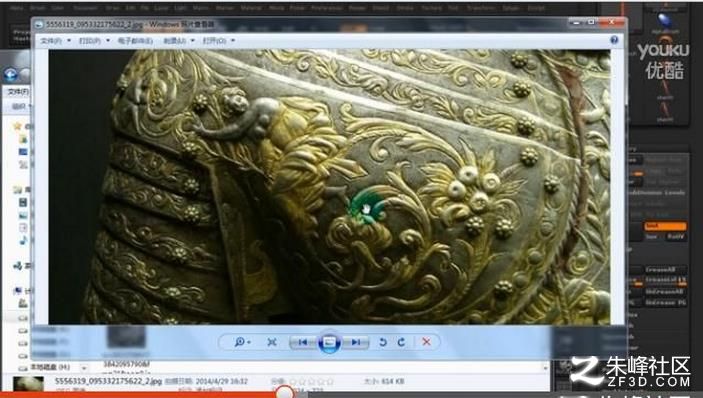
Task: Go to the previous photo
Action: (x=303, y=342)
